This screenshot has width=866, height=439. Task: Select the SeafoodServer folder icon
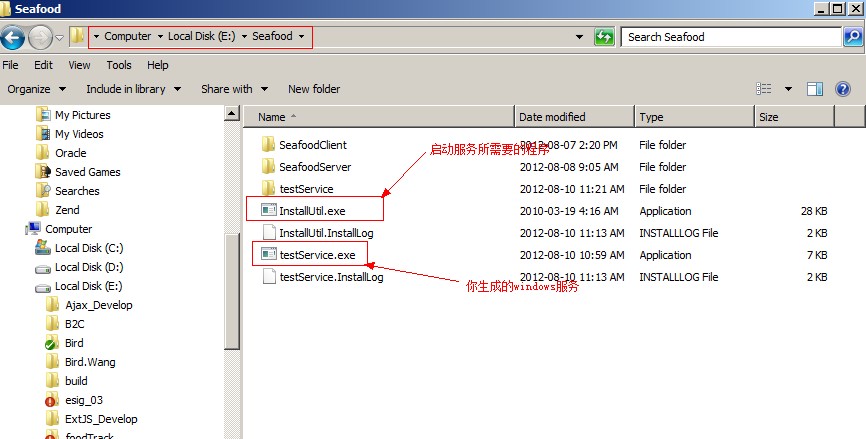[x=268, y=166]
